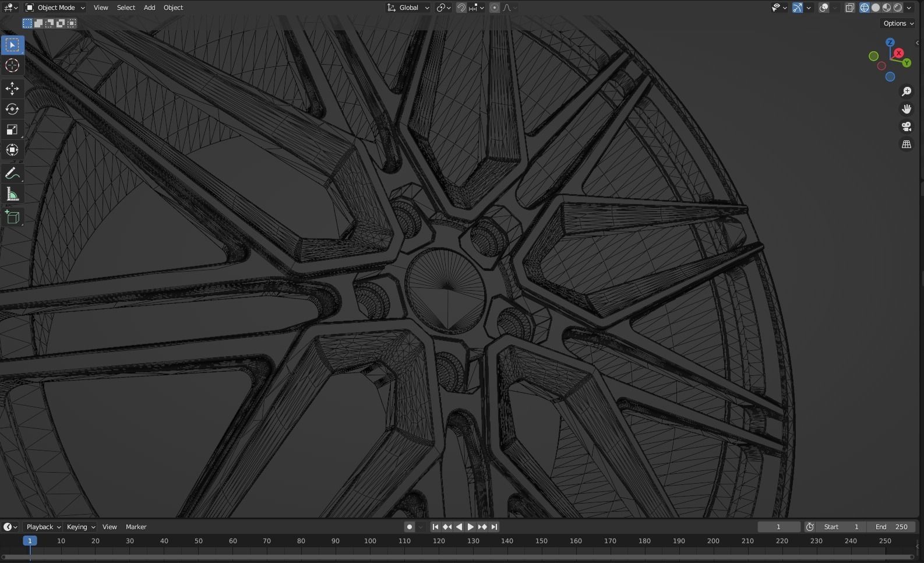The image size is (924, 563).
Task: Play the animation forward
Action: click(470, 527)
